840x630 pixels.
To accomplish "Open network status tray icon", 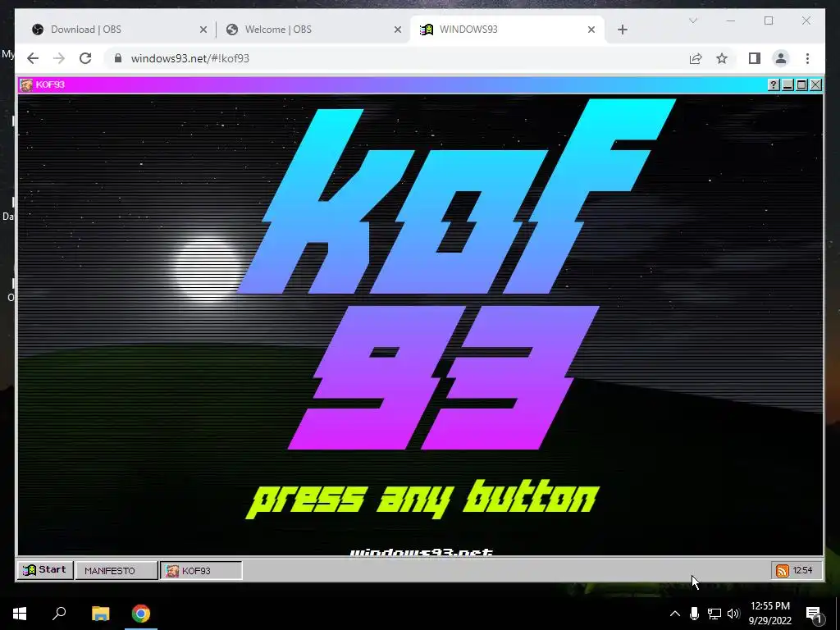I will click(714, 614).
